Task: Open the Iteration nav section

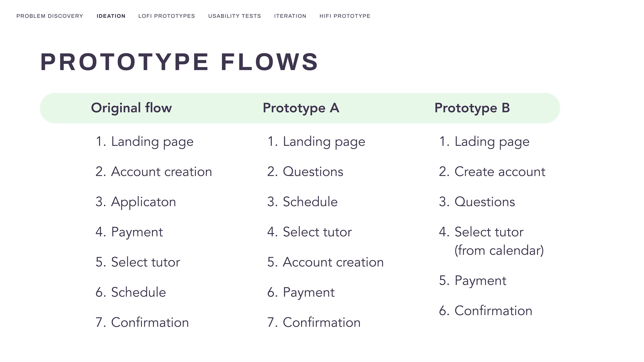Action: click(x=290, y=16)
